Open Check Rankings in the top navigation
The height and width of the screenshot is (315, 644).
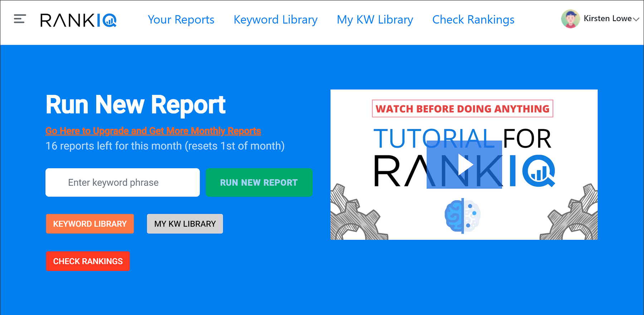pyautogui.click(x=473, y=20)
